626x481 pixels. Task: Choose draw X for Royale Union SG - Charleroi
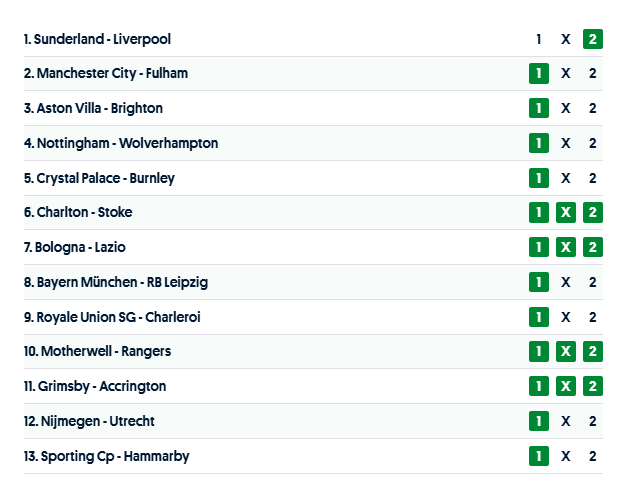(x=566, y=317)
